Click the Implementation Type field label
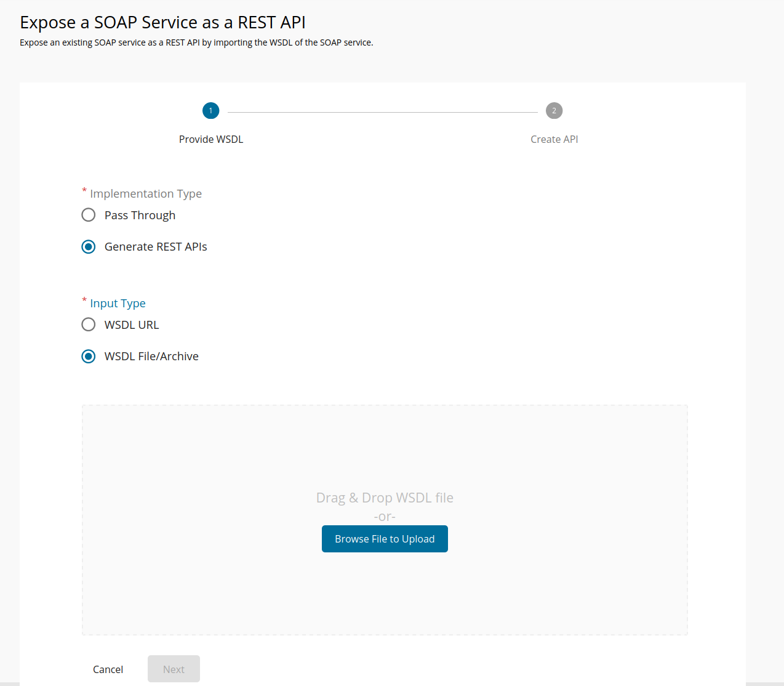This screenshot has width=784, height=686. point(146,193)
